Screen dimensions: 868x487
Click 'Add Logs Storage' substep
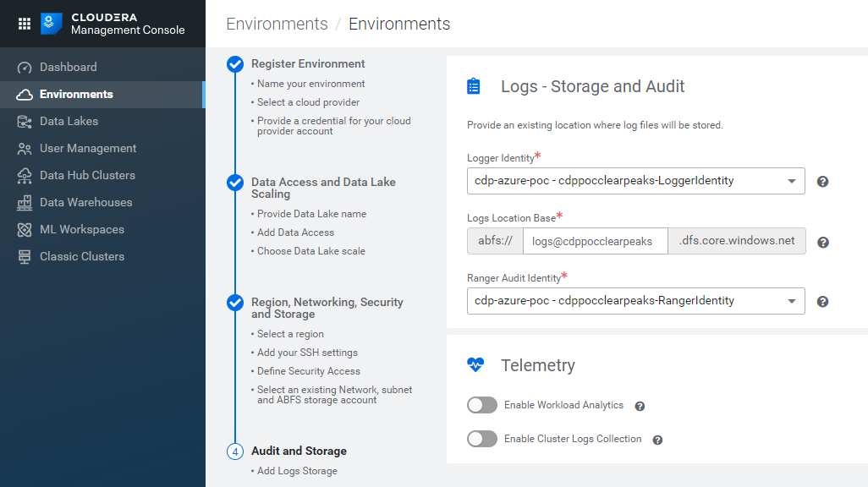coord(297,471)
